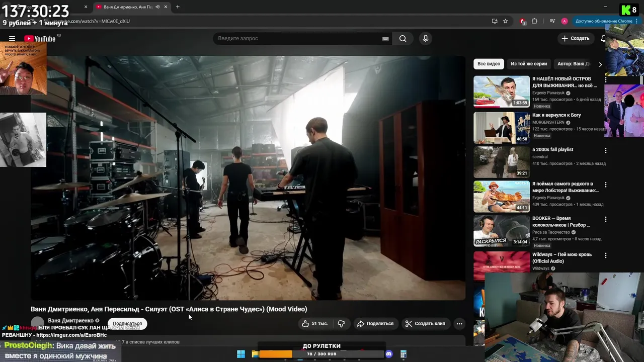
Task: Open the Windows Start button
Action: 241,354
